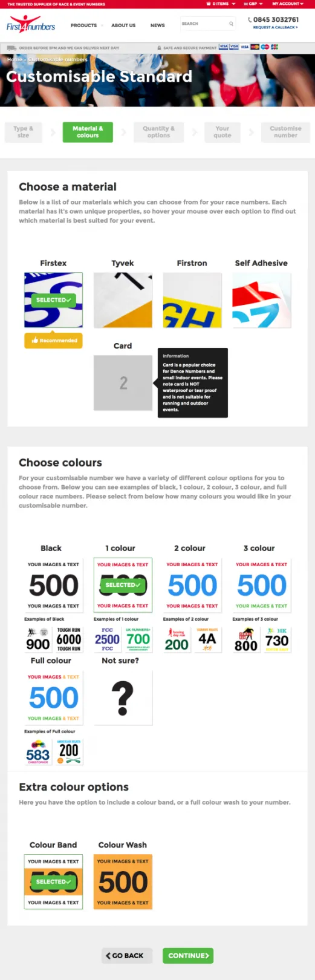Click the phone number 0845 3032761

click(x=276, y=19)
